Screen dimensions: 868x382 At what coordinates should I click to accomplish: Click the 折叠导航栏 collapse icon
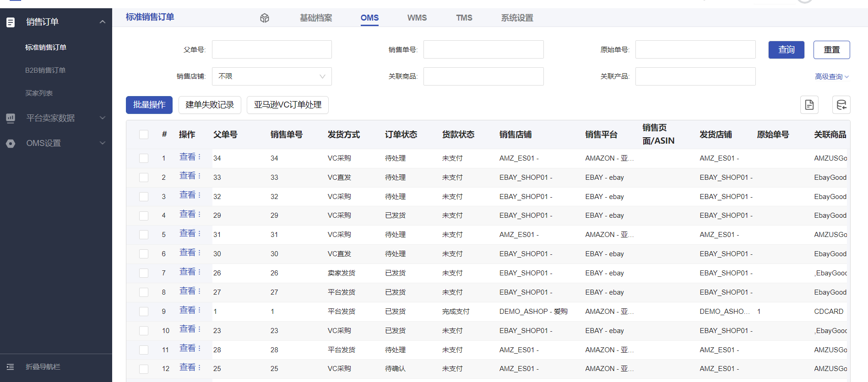pyautogui.click(x=11, y=367)
